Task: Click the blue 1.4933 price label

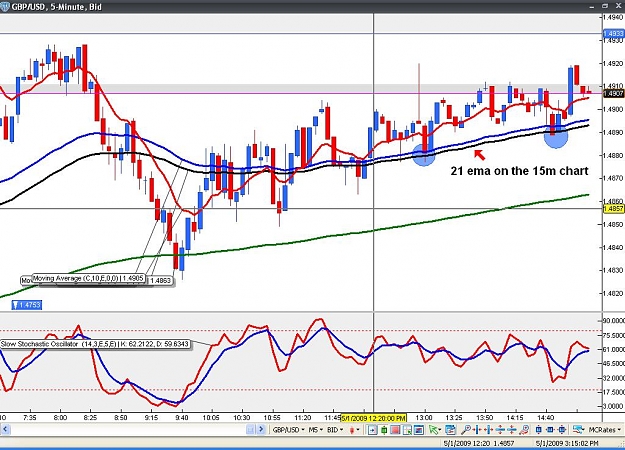Action: [x=613, y=33]
